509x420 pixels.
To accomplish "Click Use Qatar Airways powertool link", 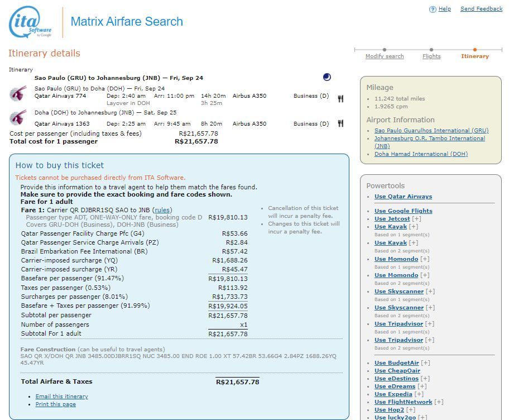I will point(403,196).
